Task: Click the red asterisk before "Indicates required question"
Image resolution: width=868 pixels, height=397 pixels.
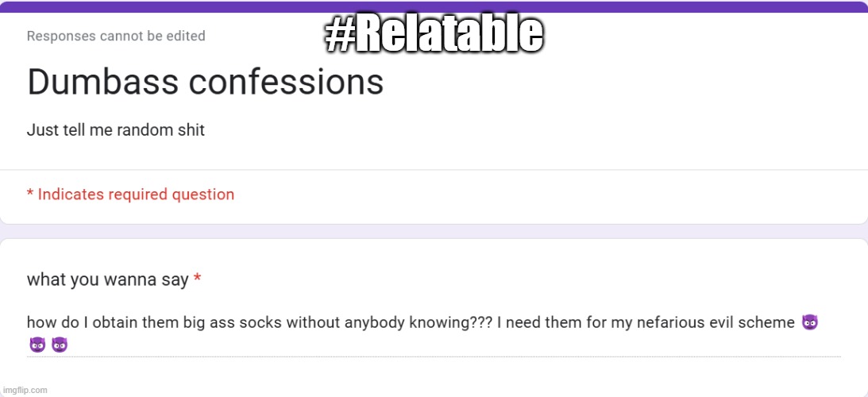Action: (30, 194)
